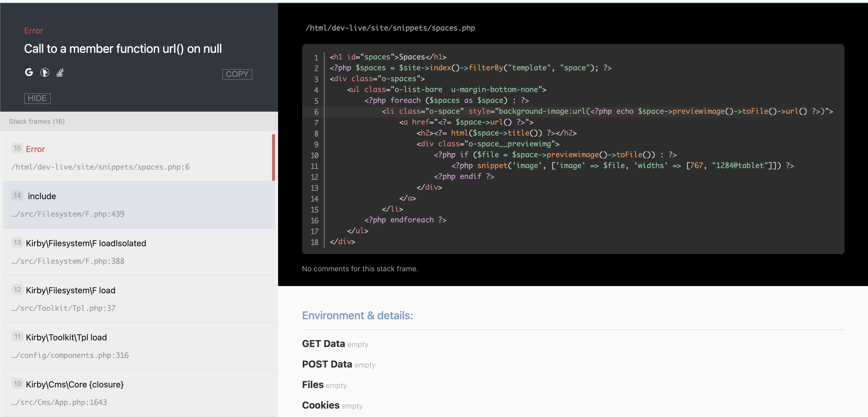This screenshot has width=868, height=417.
Task: Click the Cookies section label
Action: (320, 405)
